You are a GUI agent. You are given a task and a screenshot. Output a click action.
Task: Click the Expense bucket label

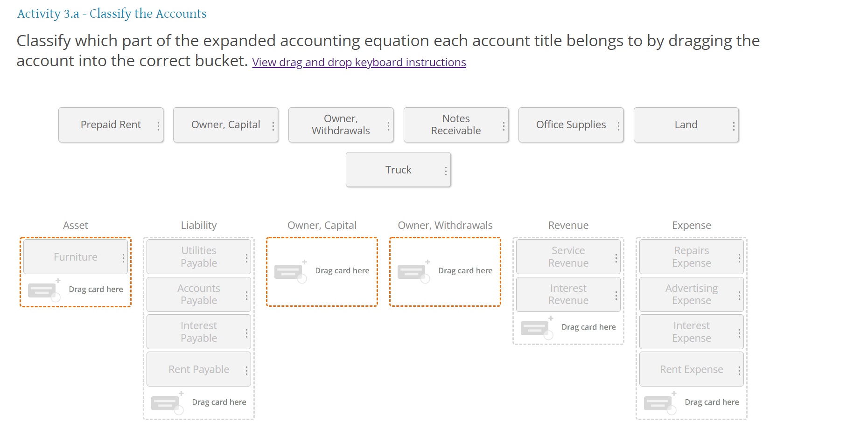(x=692, y=225)
